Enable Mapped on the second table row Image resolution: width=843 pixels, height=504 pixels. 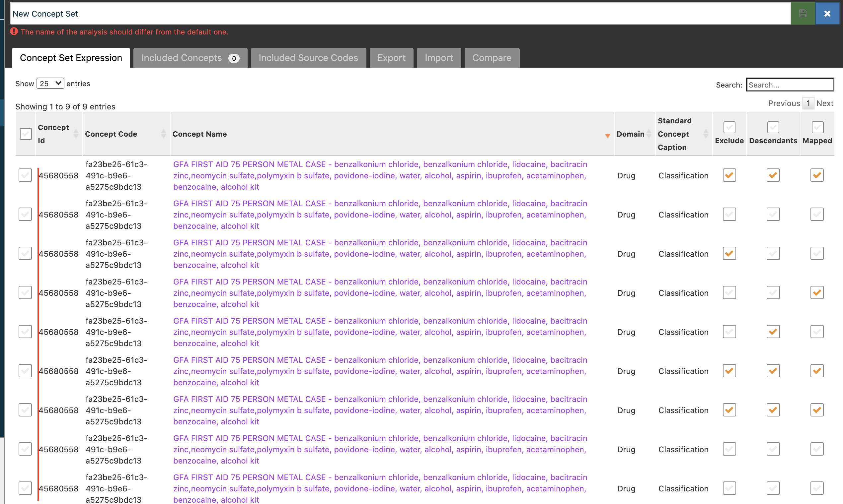click(x=817, y=214)
